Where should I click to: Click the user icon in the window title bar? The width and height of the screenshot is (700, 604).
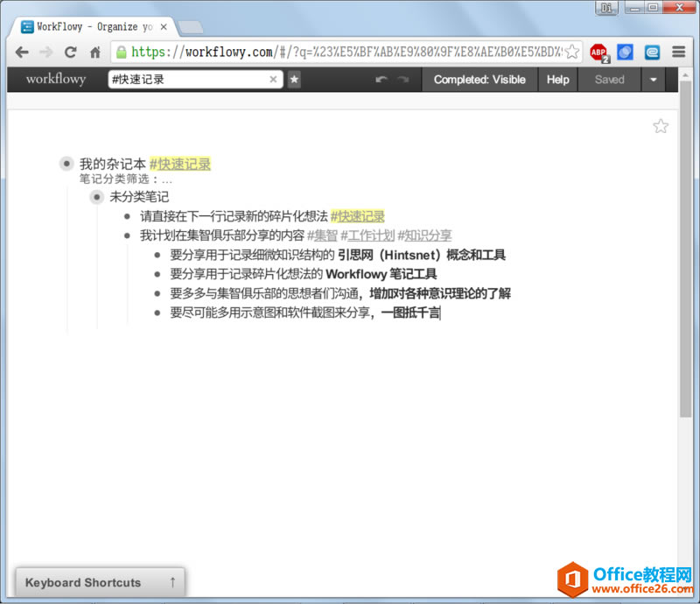(x=606, y=8)
